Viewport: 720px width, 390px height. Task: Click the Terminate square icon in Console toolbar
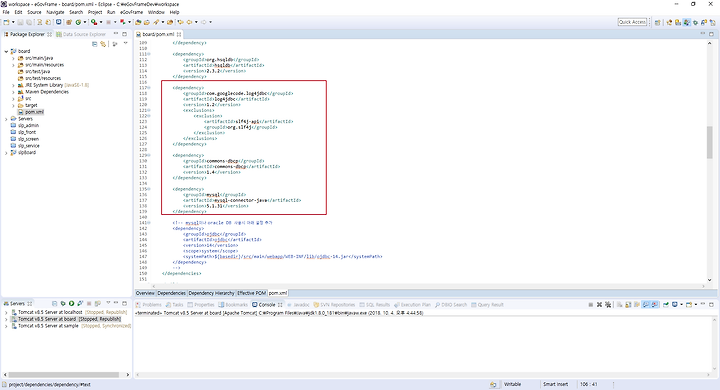click(591, 305)
